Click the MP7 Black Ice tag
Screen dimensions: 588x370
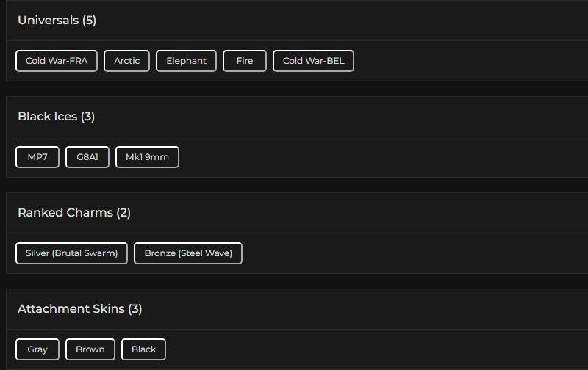coord(37,157)
